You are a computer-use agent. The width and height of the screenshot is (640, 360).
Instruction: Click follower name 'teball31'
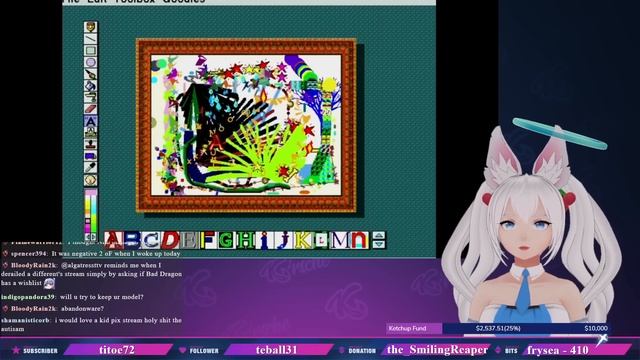(276, 350)
